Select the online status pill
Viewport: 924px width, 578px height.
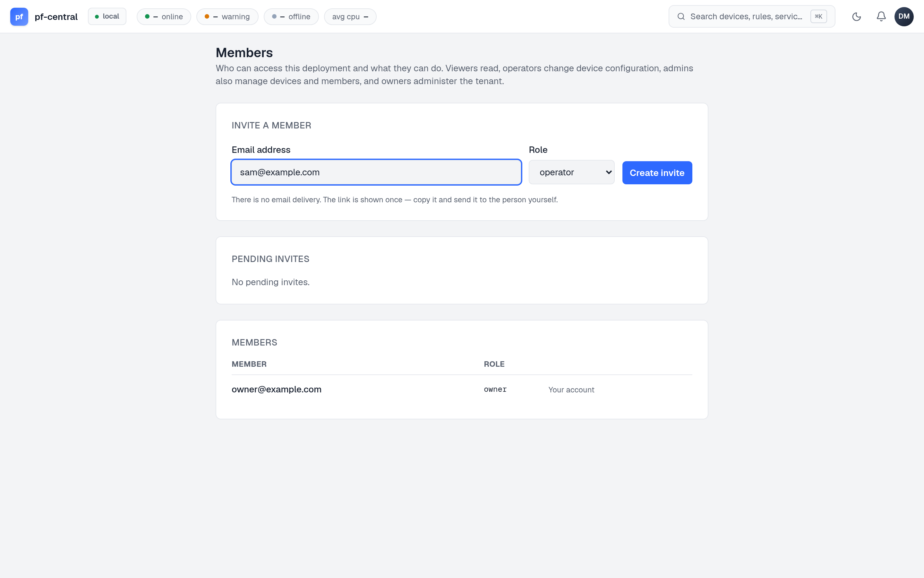[x=164, y=16]
